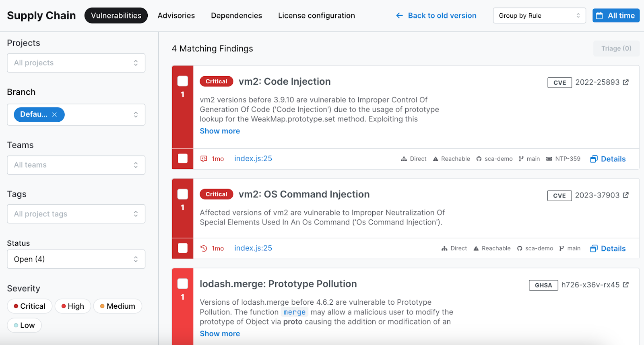
Task: Select the lodash.merge Prototype Pollution group checkbox
Action: tap(183, 284)
